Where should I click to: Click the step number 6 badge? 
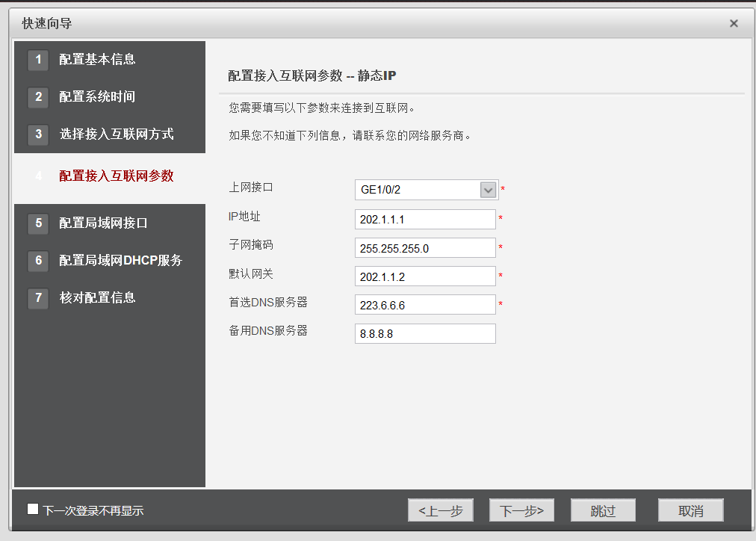pos(38,261)
